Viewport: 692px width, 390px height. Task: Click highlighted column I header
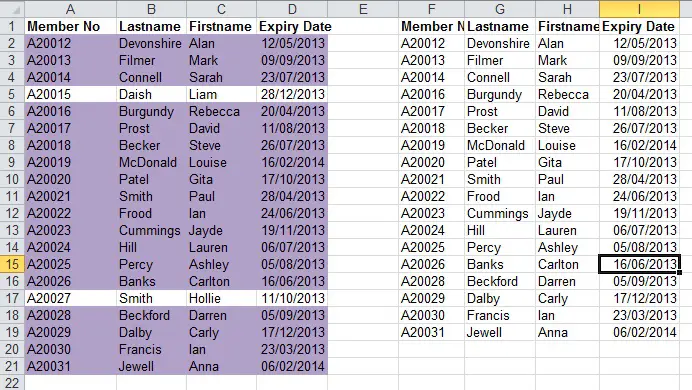click(x=639, y=9)
